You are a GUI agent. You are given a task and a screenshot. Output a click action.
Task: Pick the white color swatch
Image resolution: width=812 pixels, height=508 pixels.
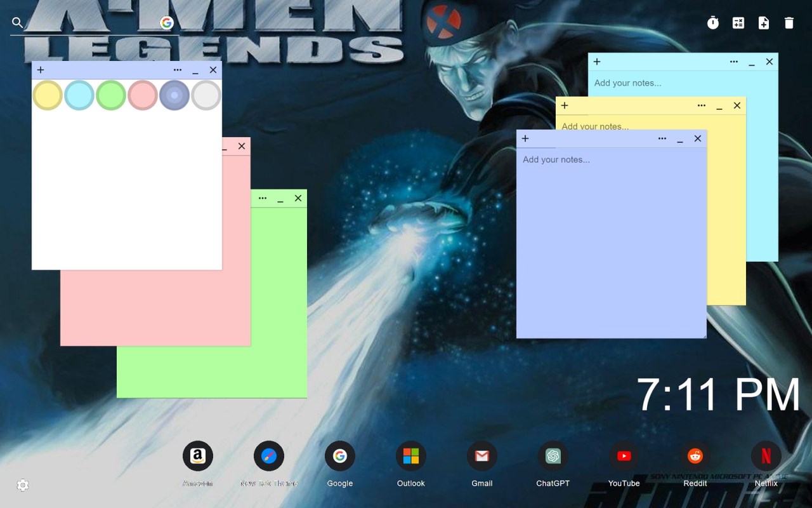(x=206, y=95)
